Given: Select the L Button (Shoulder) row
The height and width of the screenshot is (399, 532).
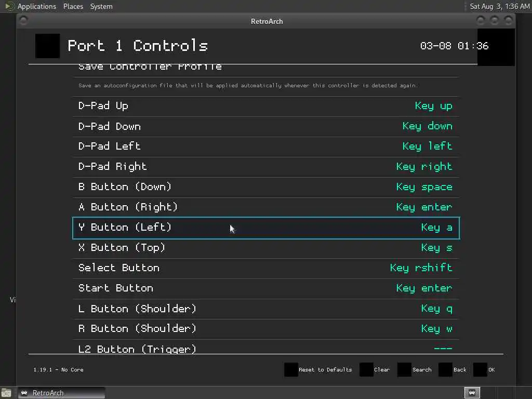Looking at the screenshot, I should pyautogui.click(x=266, y=309).
